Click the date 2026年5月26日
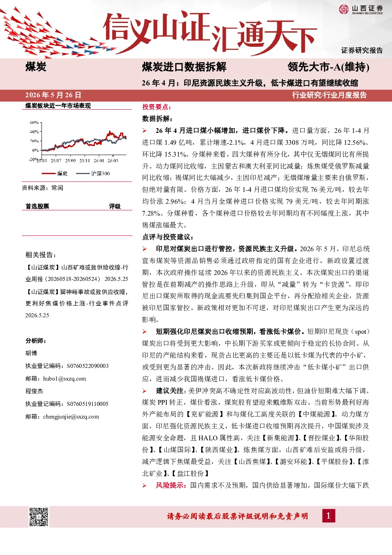This screenshot has width=392, height=555. coord(53,95)
